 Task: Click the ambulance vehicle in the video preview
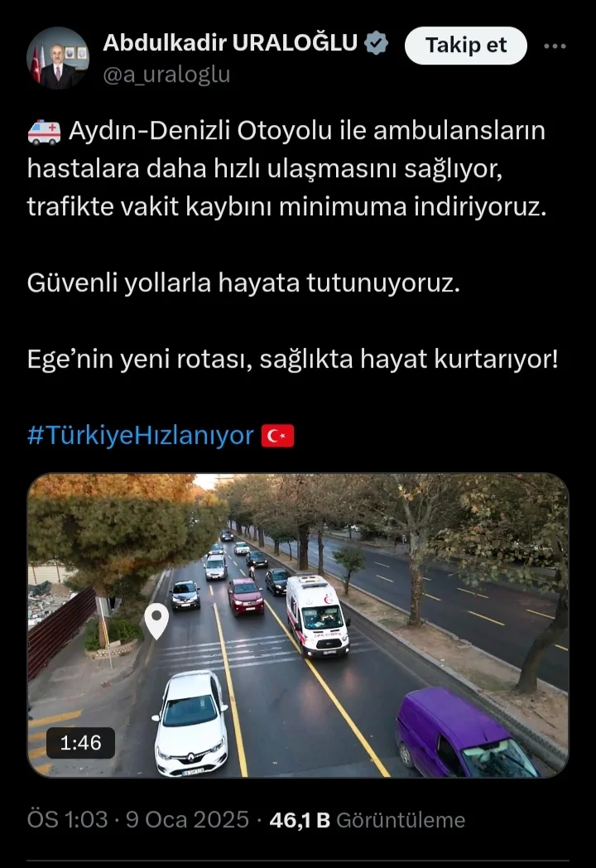317,615
